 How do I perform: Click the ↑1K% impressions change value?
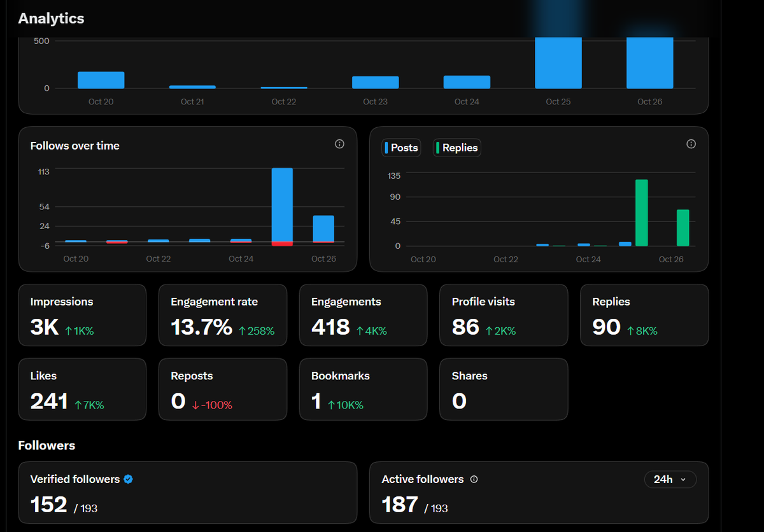(x=80, y=331)
